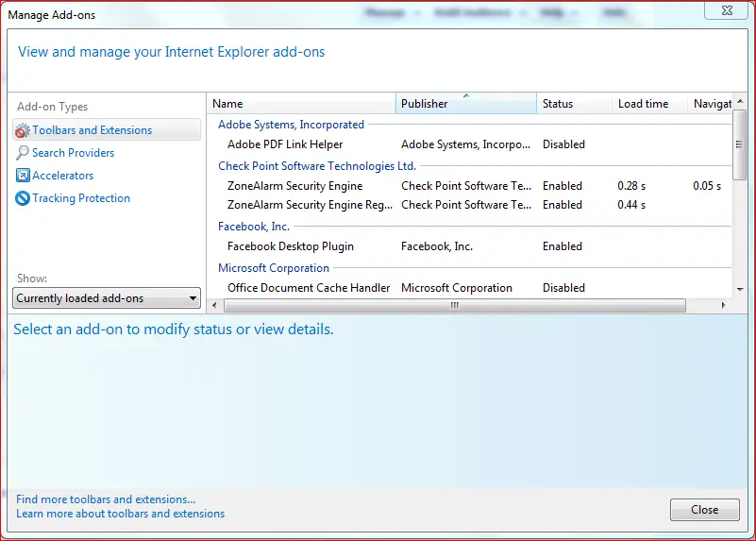Viewport: 756px width, 541px height.
Task: Click the 0.05 s navigation time value
Action: (707, 186)
